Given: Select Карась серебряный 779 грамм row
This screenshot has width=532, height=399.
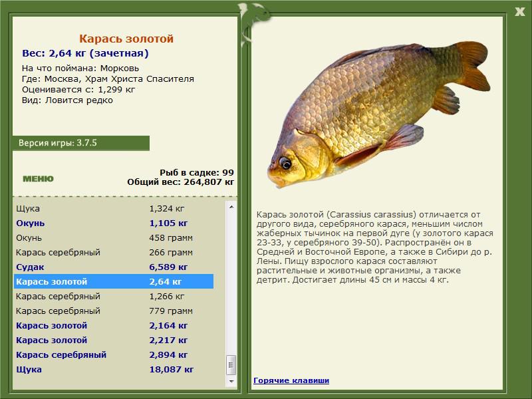Looking at the screenshot, I should tap(114, 311).
